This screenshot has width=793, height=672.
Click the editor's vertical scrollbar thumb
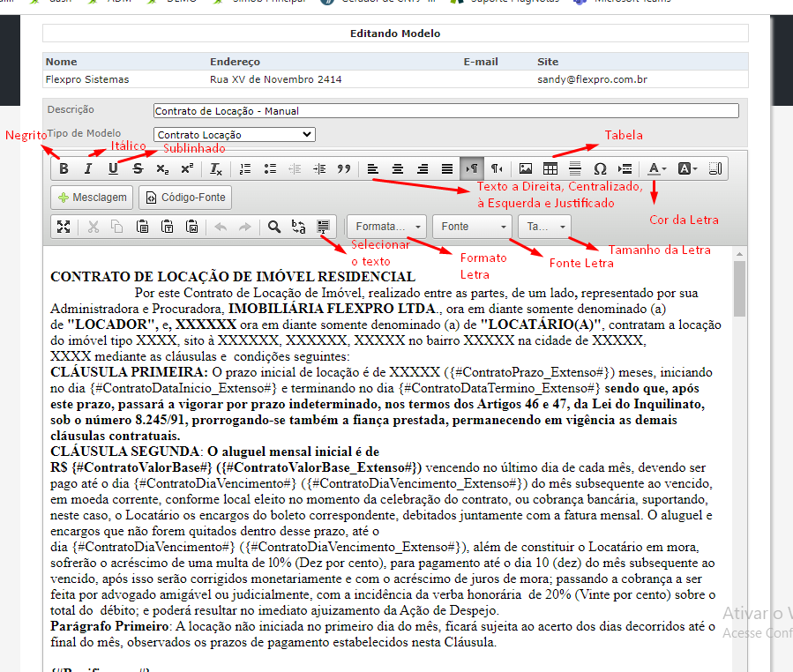click(x=739, y=288)
